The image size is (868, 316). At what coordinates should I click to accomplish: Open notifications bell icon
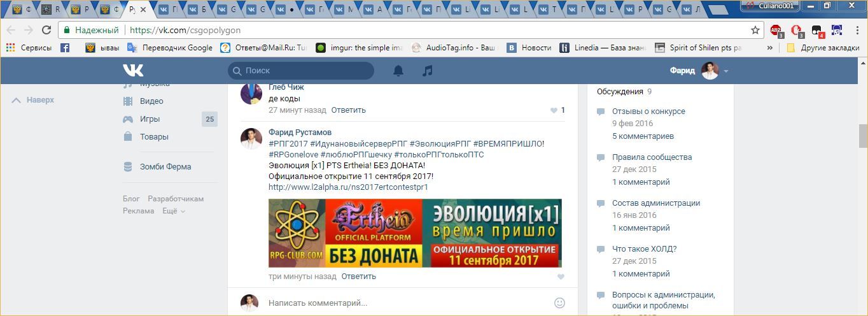398,71
